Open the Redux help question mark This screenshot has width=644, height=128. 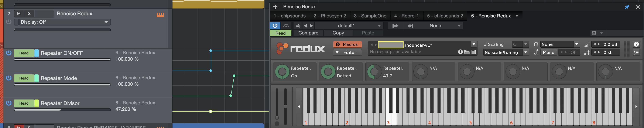point(636,44)
